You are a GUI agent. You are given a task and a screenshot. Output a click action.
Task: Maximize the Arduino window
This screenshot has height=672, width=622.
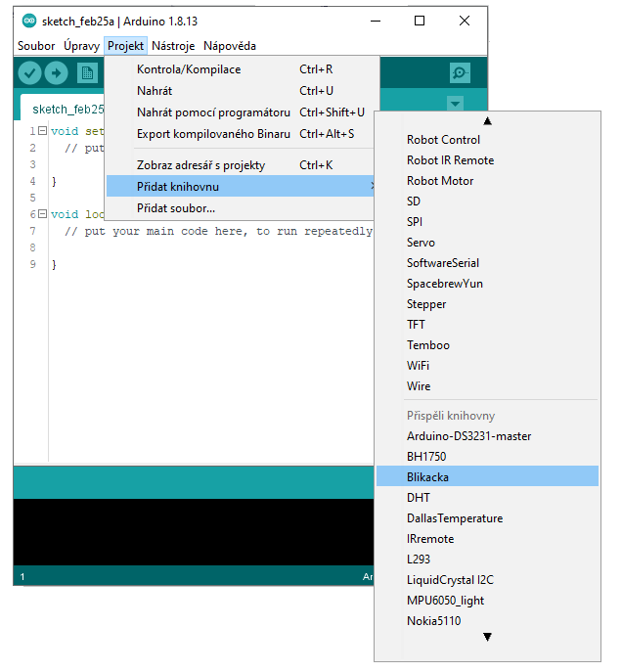click(x=420, y=21)
